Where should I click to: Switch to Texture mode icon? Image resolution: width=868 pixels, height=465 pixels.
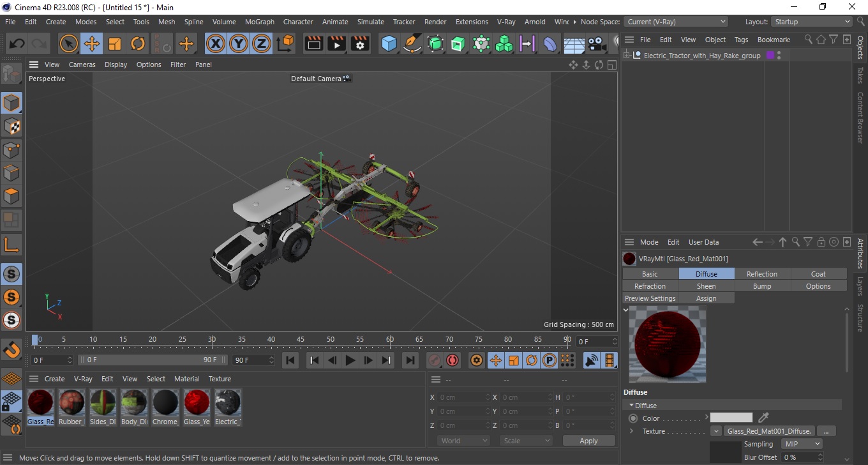click(11, 126)
